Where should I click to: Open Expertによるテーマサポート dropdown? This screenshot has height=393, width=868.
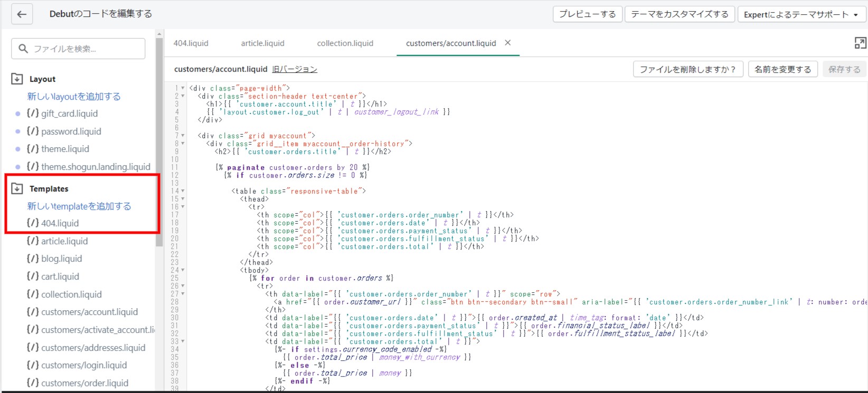[x=800, y=14]
